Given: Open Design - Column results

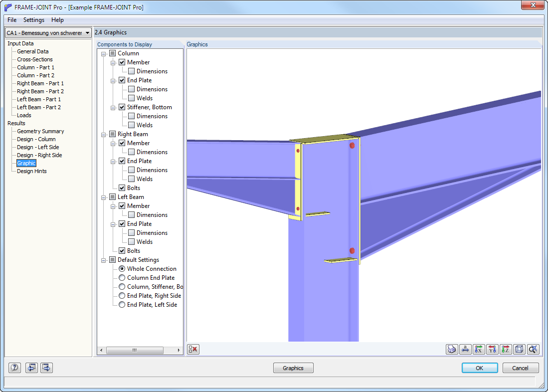Looking at the screenshot, I should [36, 139].
